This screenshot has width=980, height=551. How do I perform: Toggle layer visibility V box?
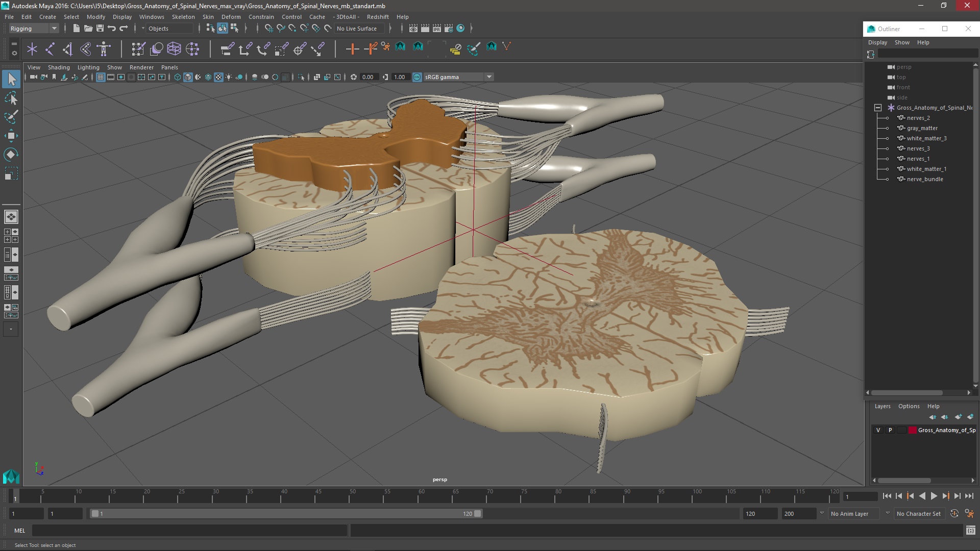point(878,430)
